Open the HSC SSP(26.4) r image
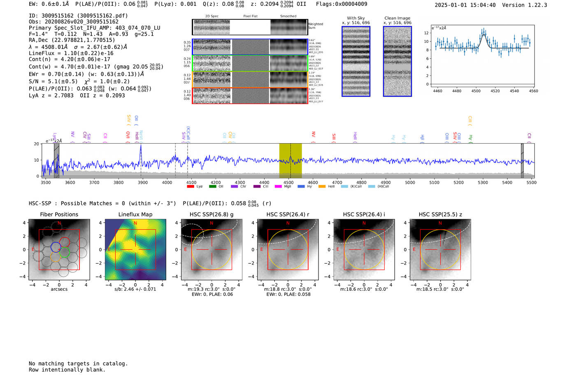The height and width of the screenshot is (392, 576). click(288, 250)
